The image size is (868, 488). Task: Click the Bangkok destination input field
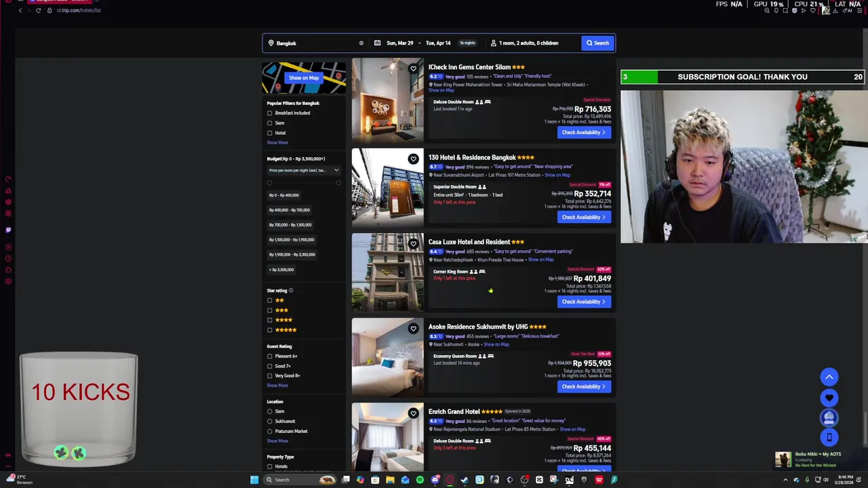click(x=315, y=43)
